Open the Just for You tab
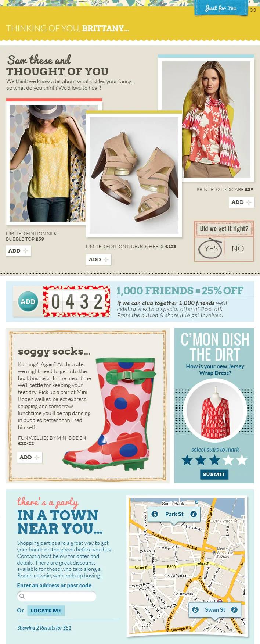Screen dimensions: 260x644 click(221, 8)
